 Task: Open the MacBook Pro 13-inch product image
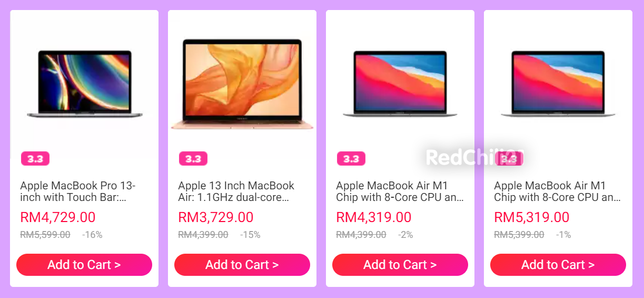(84, 83)
